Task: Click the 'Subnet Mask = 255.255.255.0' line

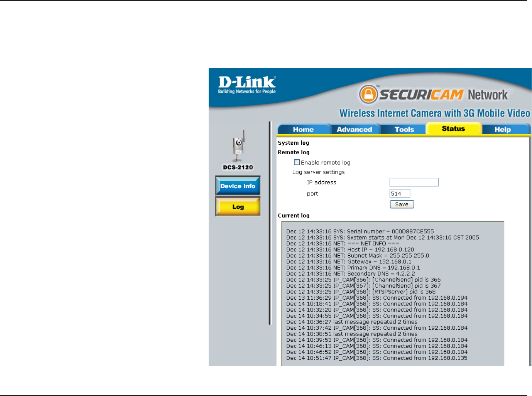Action: tap(358, 256)
